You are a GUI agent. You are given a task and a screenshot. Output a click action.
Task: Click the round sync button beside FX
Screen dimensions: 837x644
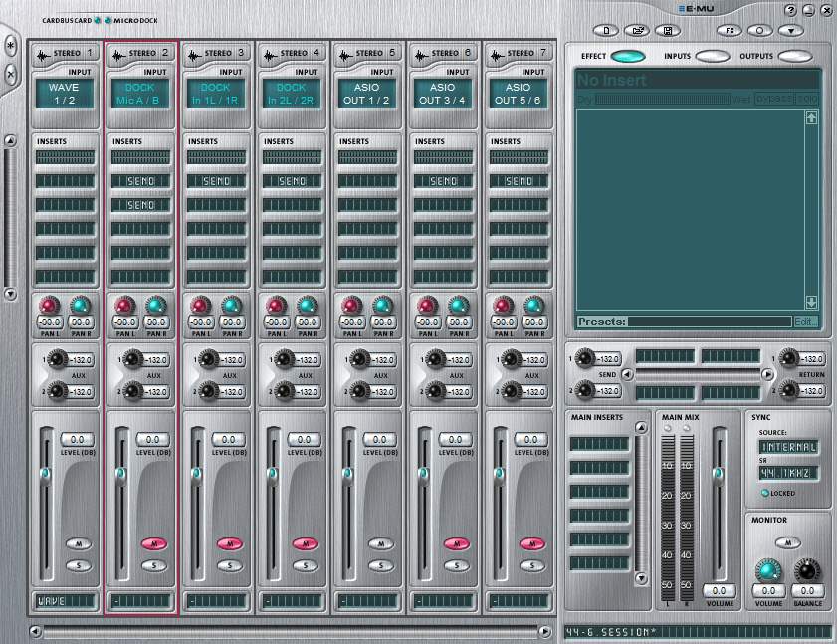pos(761,31)
